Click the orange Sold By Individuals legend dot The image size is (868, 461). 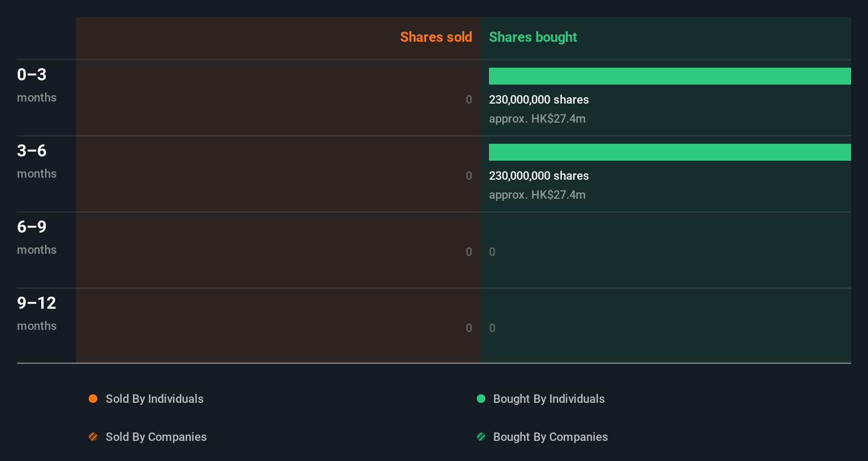(93, 399)
